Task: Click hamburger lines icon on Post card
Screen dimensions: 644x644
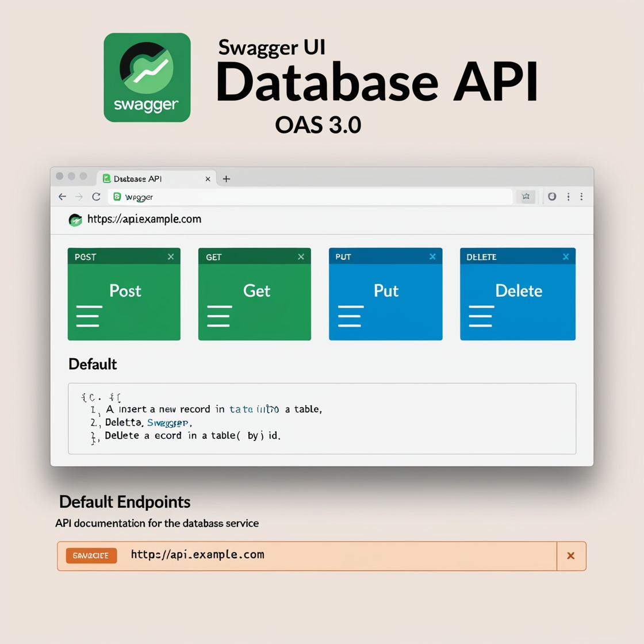Action: point(89,316)
